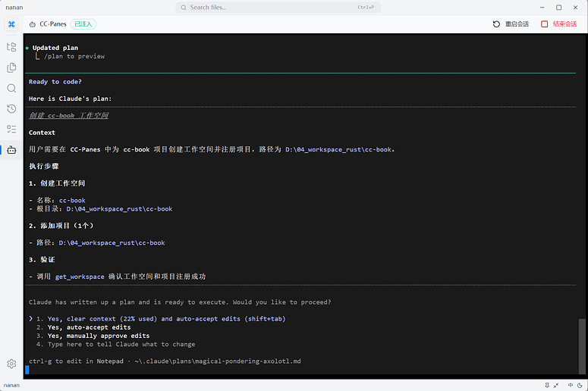The width and height of the screenshot is (588, 391).
Task: Select the robot assistant sidebar icon
Action: pos(11,150)
